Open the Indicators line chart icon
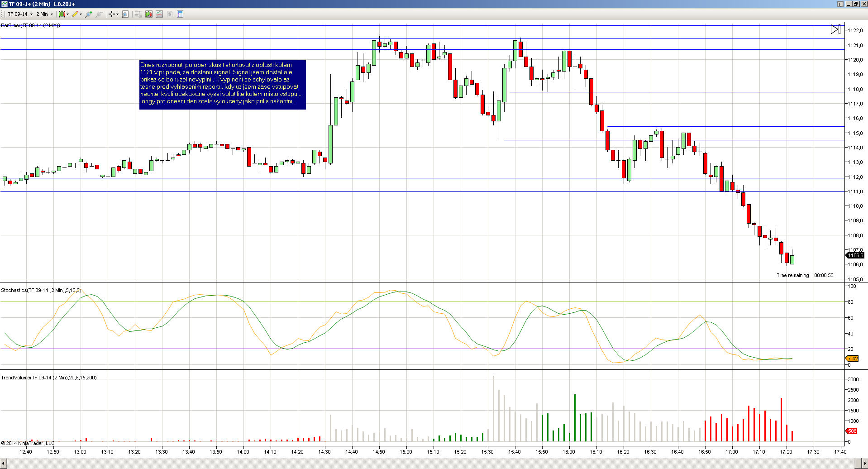Screen dimensions: 868x469 pyautogui.click(x=159, y=14)
